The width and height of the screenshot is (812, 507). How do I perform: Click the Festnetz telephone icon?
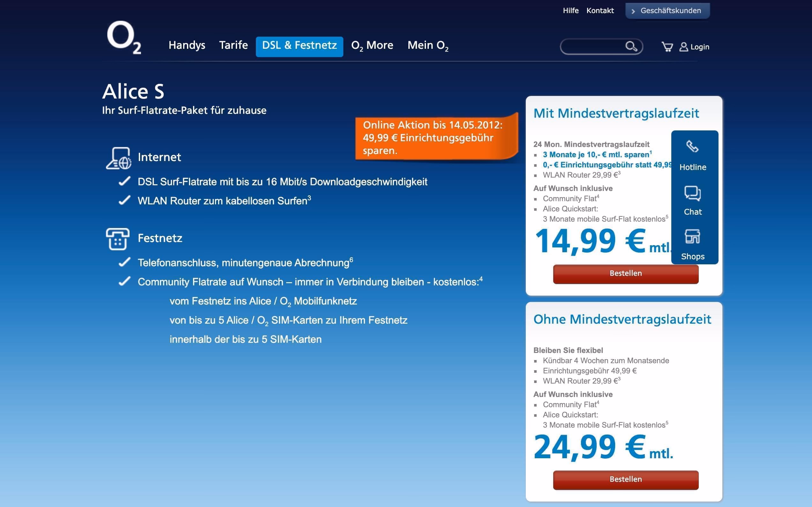coord(117,239)
